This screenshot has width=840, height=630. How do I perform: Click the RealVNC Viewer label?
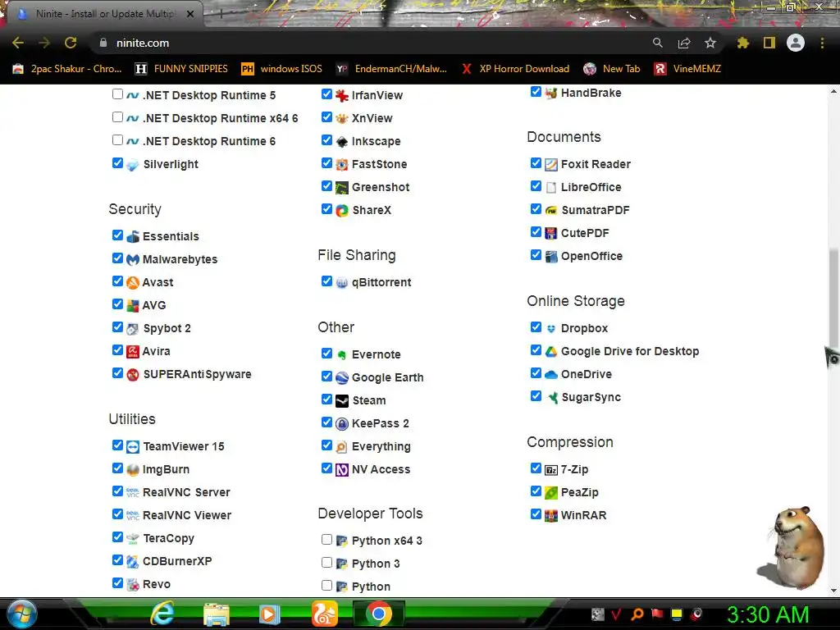pos(187,515)
